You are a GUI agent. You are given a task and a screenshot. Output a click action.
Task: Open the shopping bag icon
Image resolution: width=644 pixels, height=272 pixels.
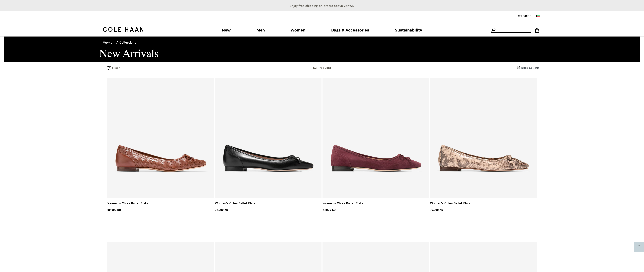pyautogui.click(x=537, y=30)
